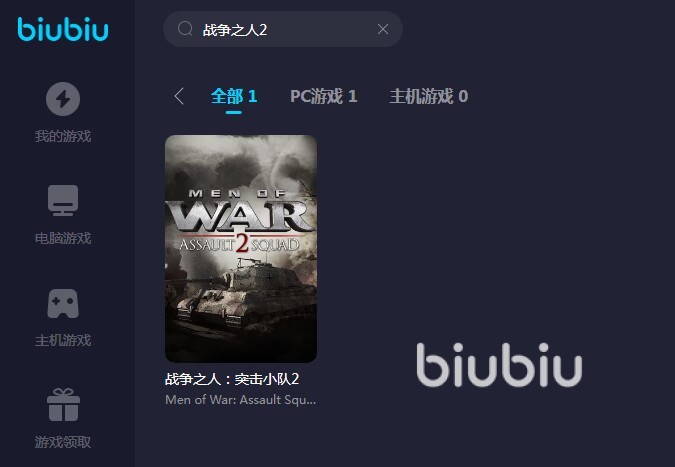
Task: Switch to the PC游戏 1 tab
Action: click(324, 96)
